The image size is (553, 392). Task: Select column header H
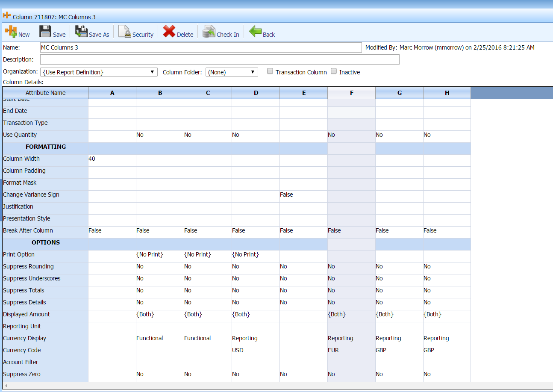(x=447, y=93)
